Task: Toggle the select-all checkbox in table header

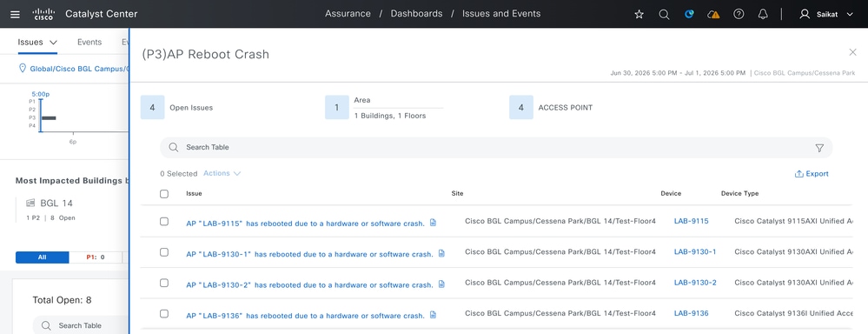Action: click(164, 194)
